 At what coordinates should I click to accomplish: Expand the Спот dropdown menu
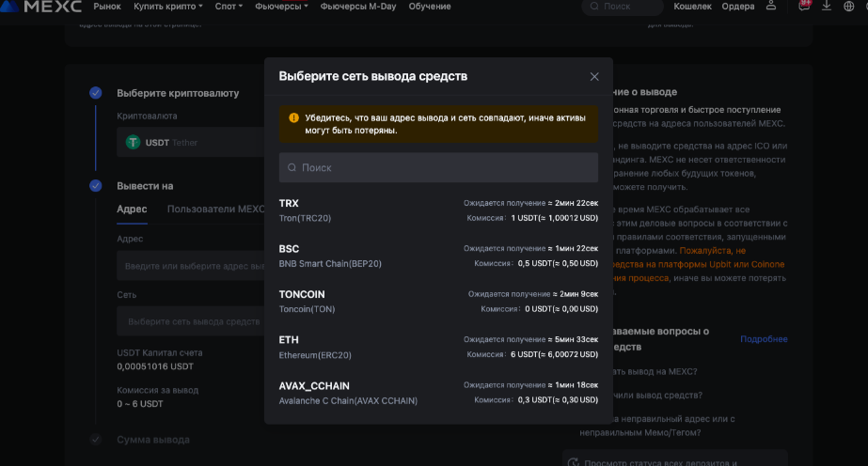coord(229,7)
